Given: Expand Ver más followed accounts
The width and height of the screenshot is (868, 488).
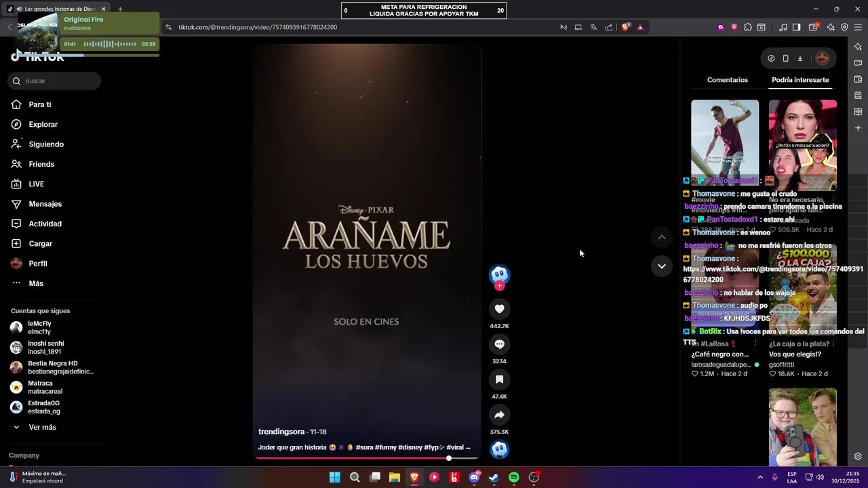Looking at the screenshot, I should pyautogui.click(x=42, y=427).
